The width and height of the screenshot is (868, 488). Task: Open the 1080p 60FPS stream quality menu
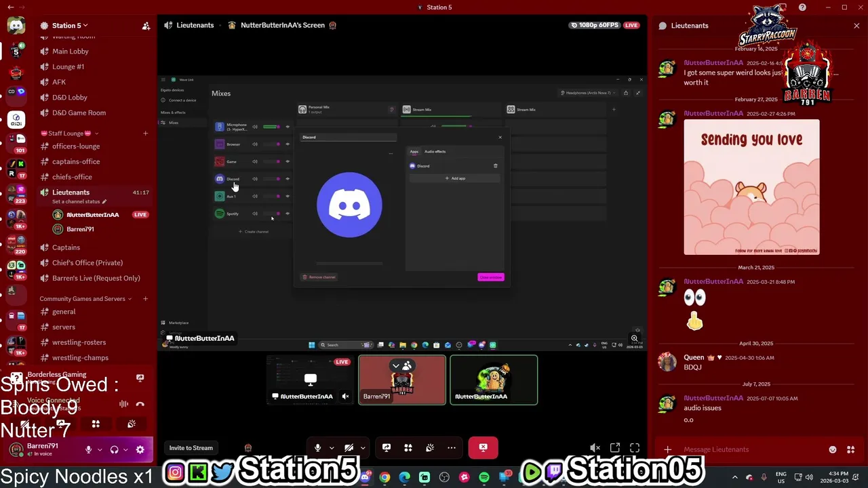coord(595,25)
